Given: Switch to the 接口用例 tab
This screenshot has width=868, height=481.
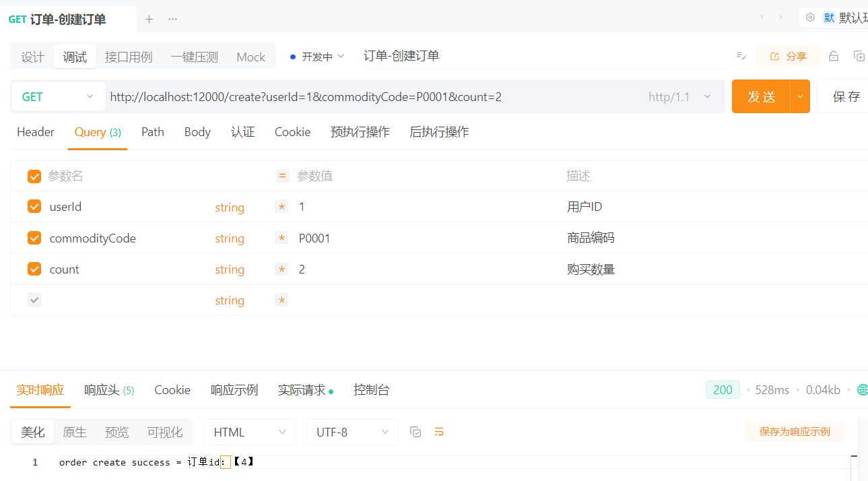Looking at the screenshot, I should tap(129, 57).
